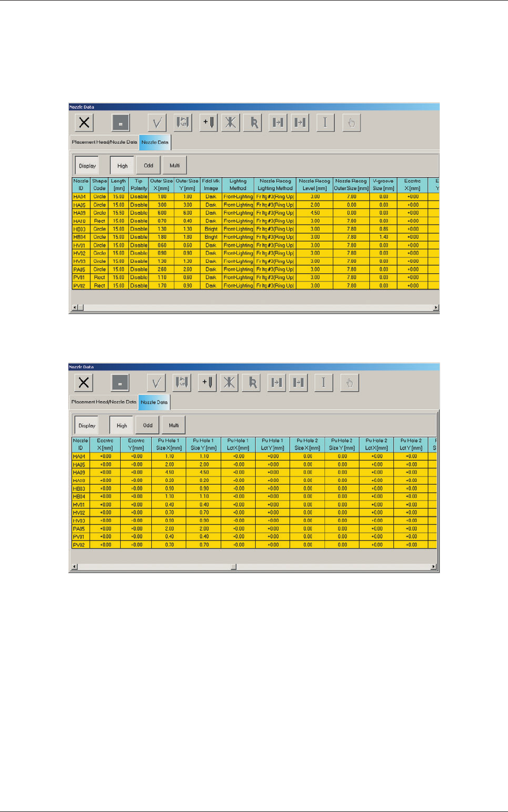Click the right scroll arrow in the lower window
Image resolution: width=508 pixels, height=812 pixels.
434,567
